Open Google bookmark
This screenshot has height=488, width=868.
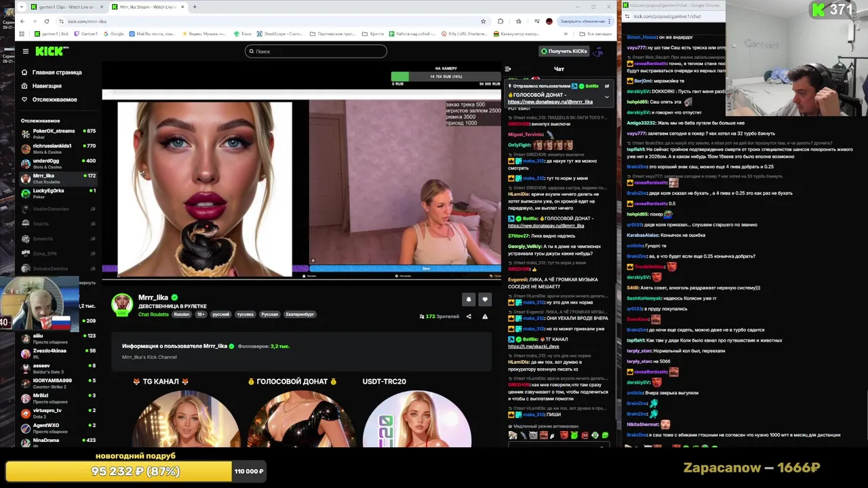[x=115, y=33]
